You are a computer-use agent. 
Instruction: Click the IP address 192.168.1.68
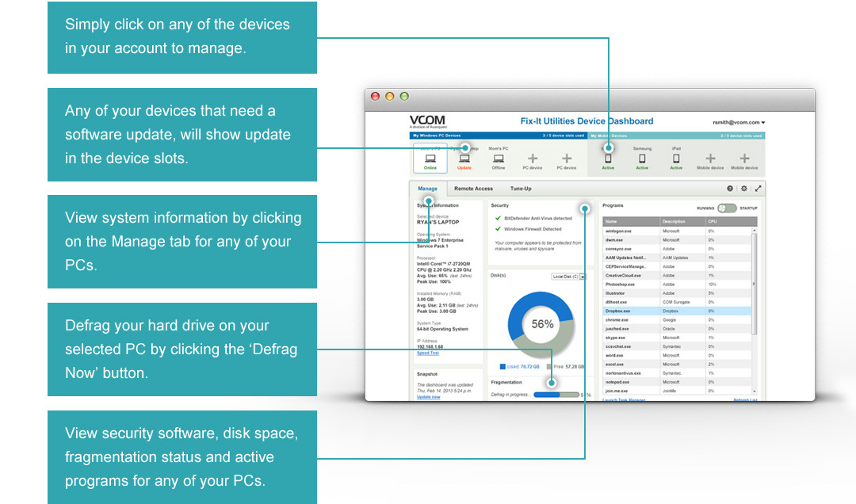(430, 347)
